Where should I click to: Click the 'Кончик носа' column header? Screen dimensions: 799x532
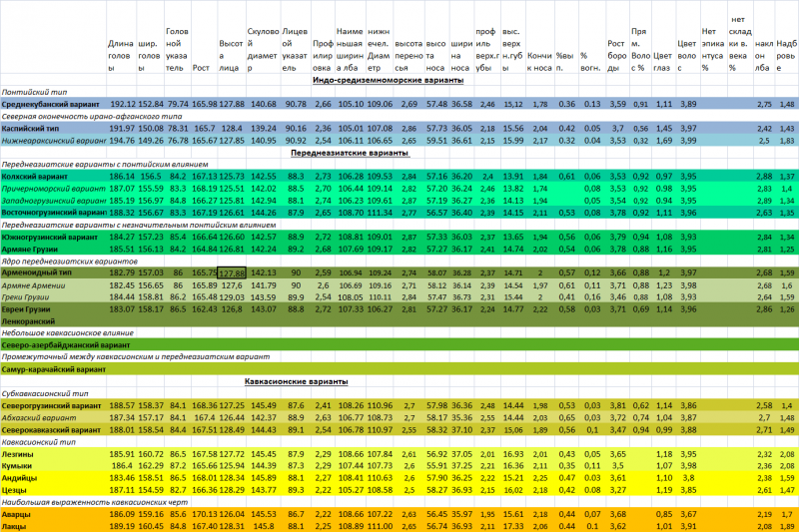point(539,62)
